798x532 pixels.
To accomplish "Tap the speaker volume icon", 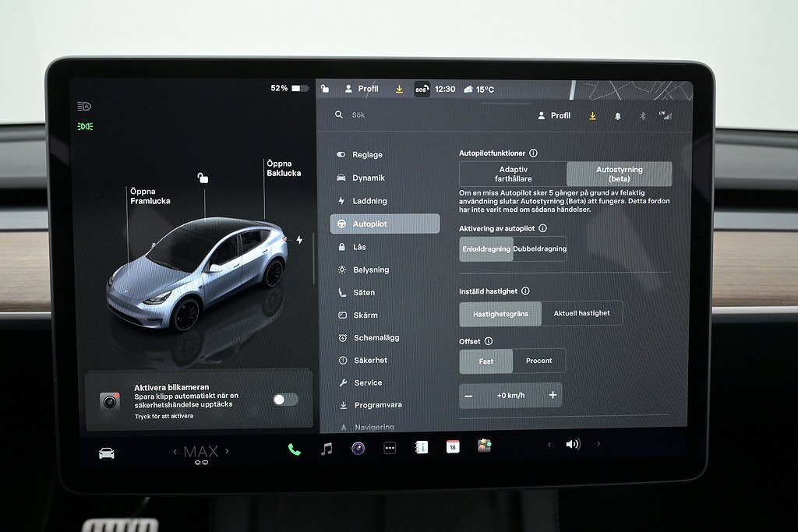I will (573, 444).
